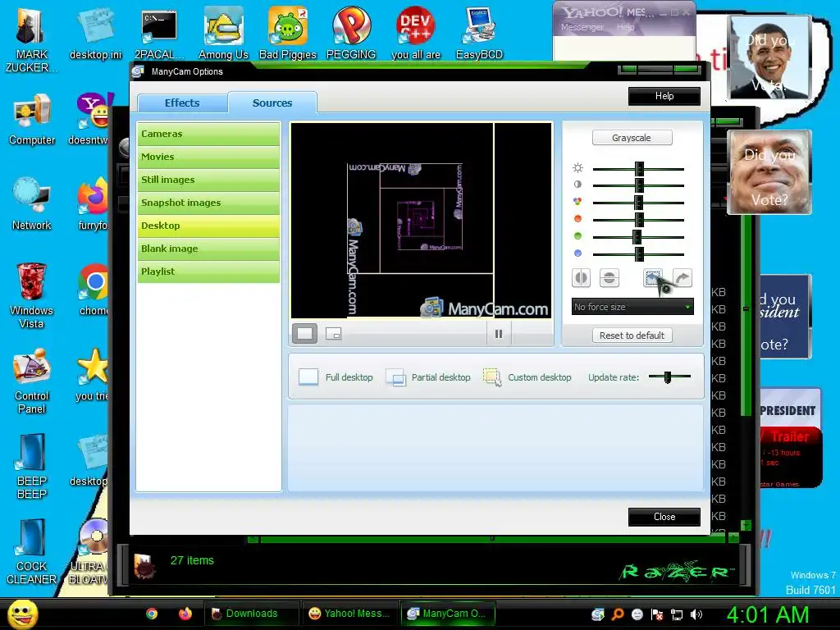This screenshot has width=840, height=630.
Task: Adjust the blue channel slider
Action: coord(639,254)
